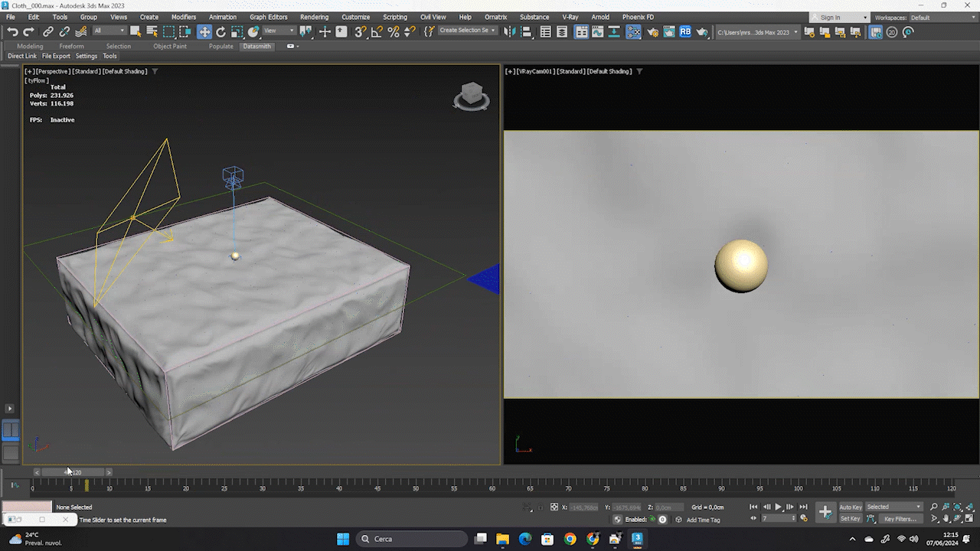Click the Direct Link button

[x=22, y=56]
